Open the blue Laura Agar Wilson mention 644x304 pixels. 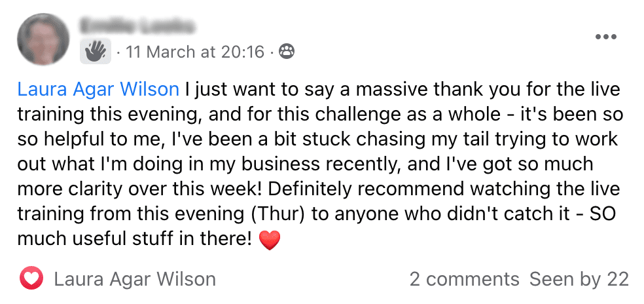(98, 90)
